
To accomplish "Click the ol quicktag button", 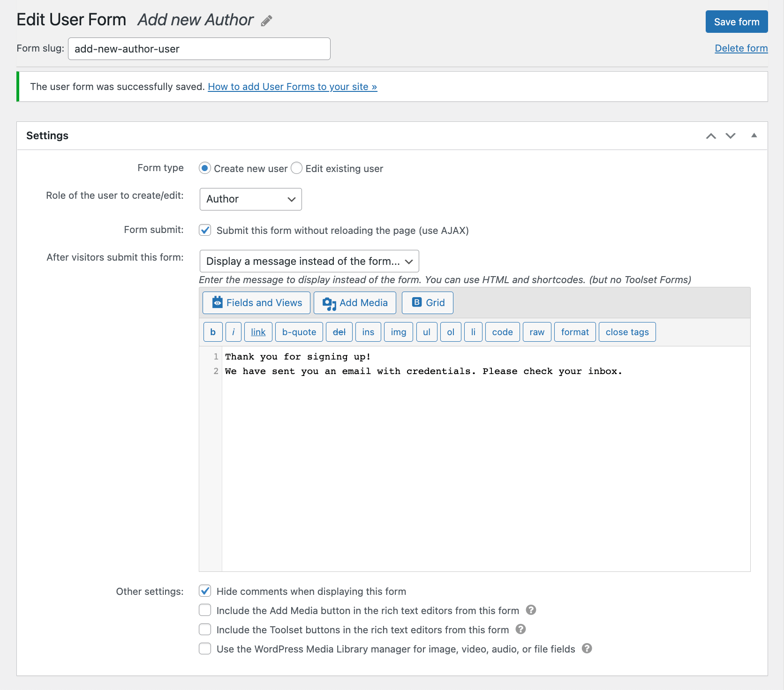I will click(x=451, y=332).
